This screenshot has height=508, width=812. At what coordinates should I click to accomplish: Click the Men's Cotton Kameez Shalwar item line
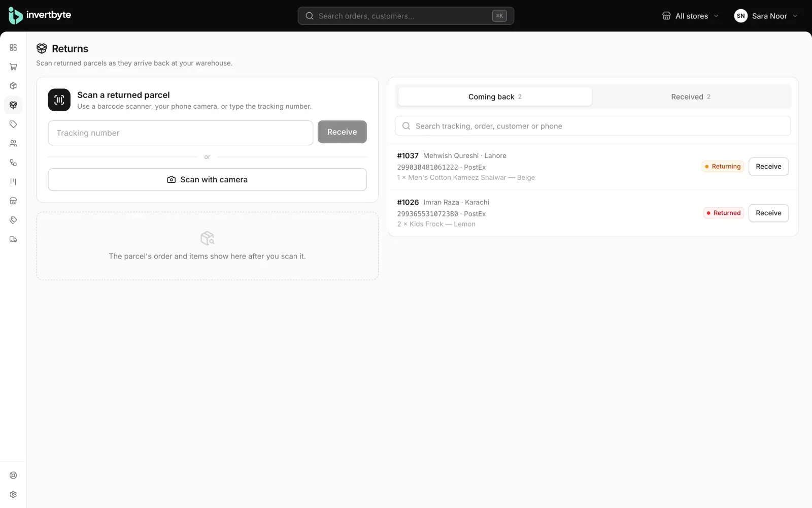tap(466, 178)
